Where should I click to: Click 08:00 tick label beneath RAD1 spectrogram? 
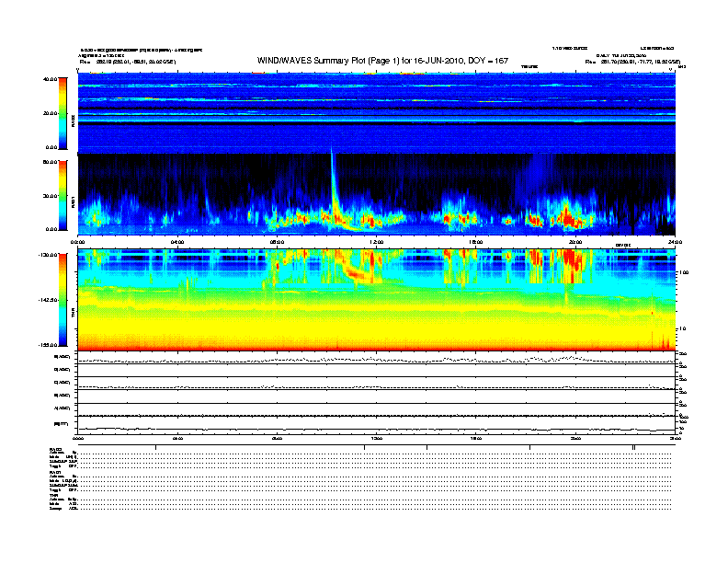tap(277, 242)
